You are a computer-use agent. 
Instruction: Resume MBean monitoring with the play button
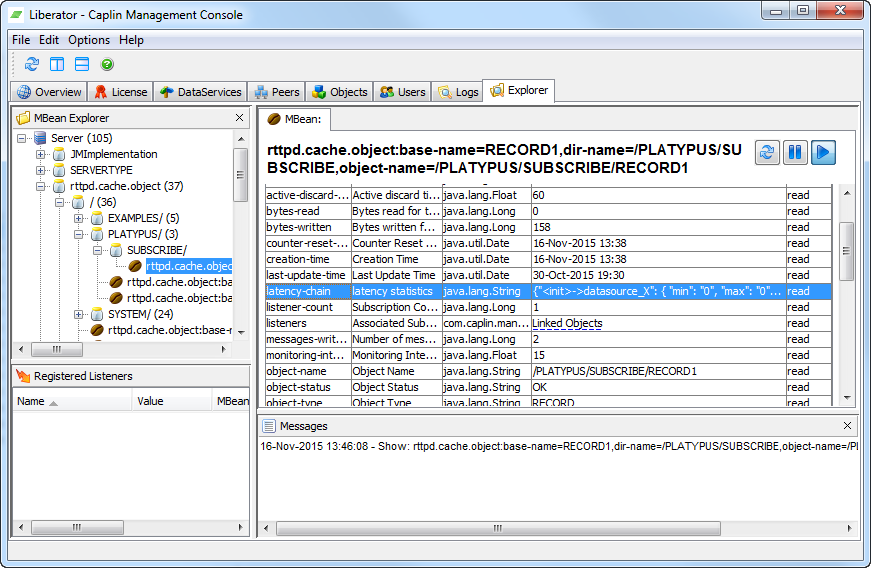click(x=823, y=152)
